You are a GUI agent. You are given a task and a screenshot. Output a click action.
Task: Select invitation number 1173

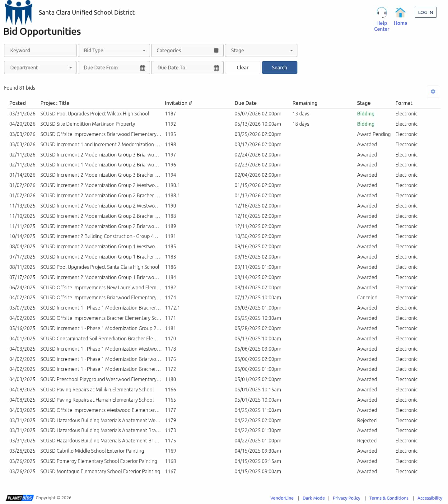pyautogui.click(x=170, y=430)
